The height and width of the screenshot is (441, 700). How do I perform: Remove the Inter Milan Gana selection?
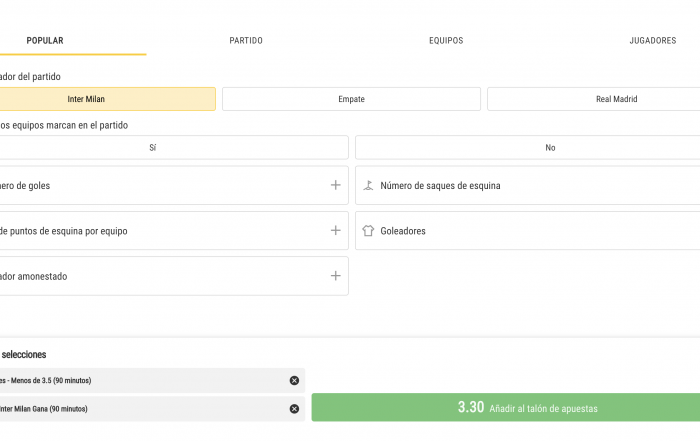294,409
